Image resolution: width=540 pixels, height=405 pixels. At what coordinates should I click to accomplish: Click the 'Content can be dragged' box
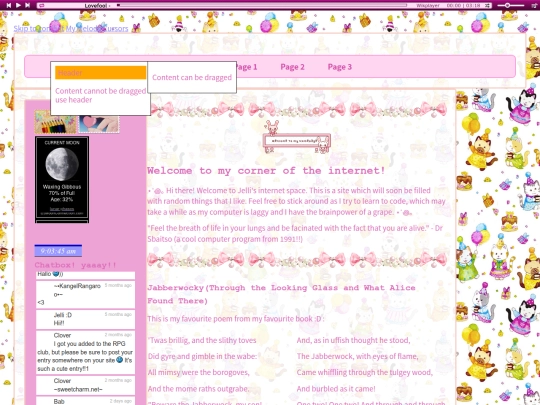coord(192,77)
